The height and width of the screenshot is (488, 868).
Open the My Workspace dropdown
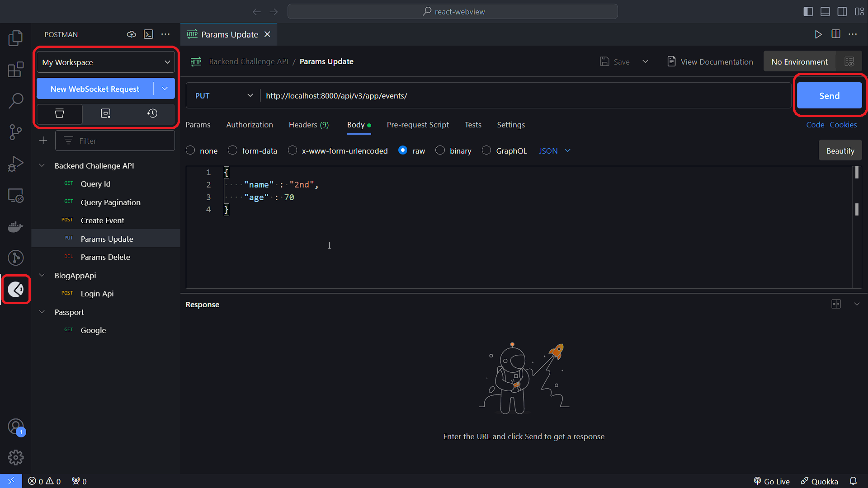(106, 62)
